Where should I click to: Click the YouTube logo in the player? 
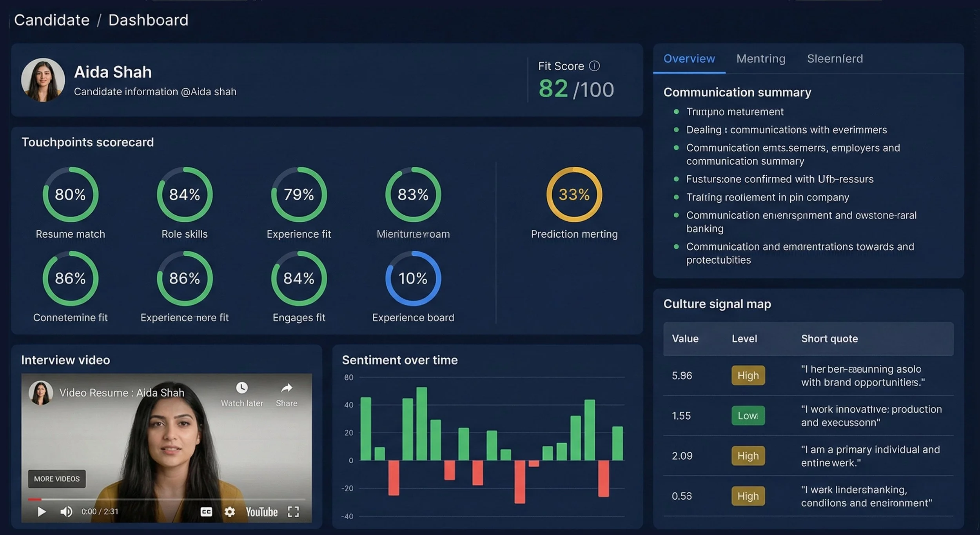pos(262,511)
